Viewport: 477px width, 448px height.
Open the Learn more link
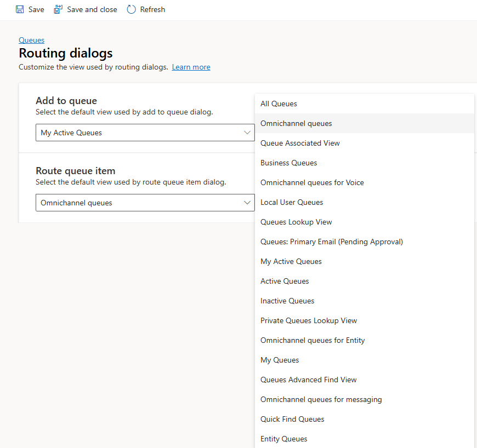191,66
